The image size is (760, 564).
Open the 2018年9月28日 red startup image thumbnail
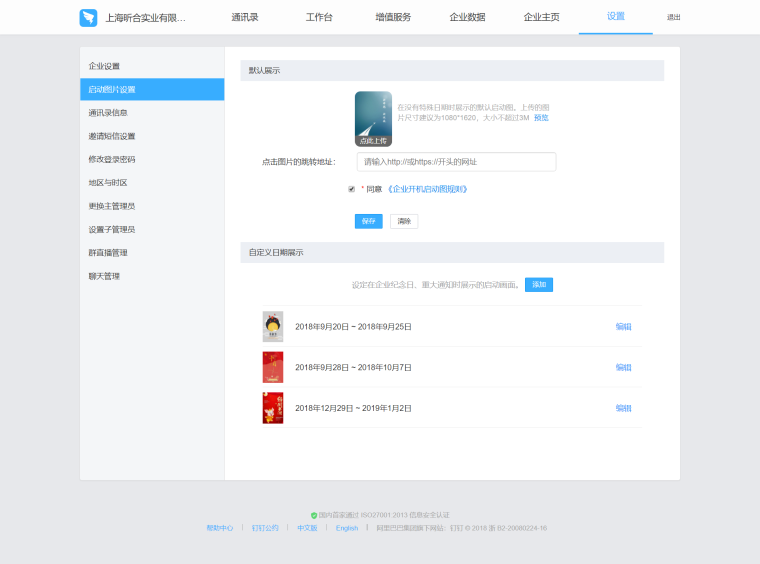coord(273,367)
